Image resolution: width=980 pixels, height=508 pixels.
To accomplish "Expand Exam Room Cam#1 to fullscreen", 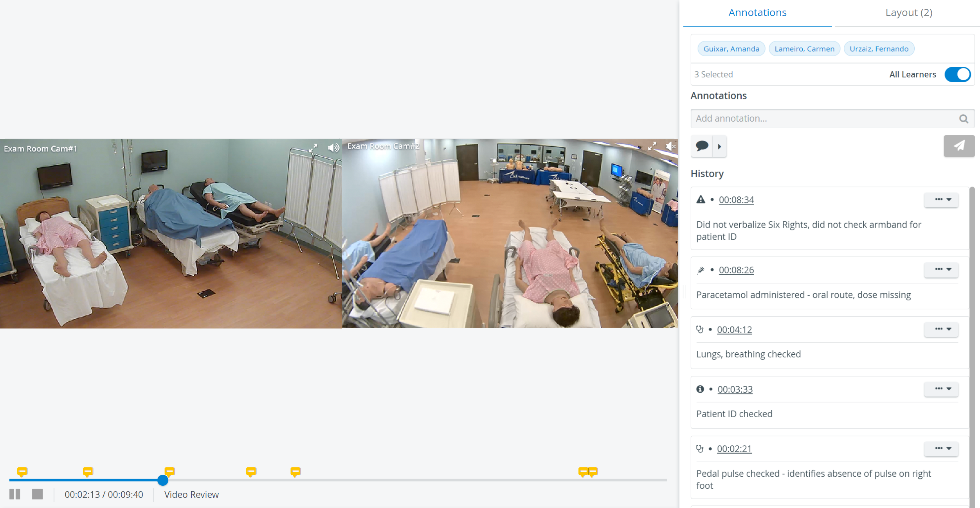I will click(x=313, y=148).
